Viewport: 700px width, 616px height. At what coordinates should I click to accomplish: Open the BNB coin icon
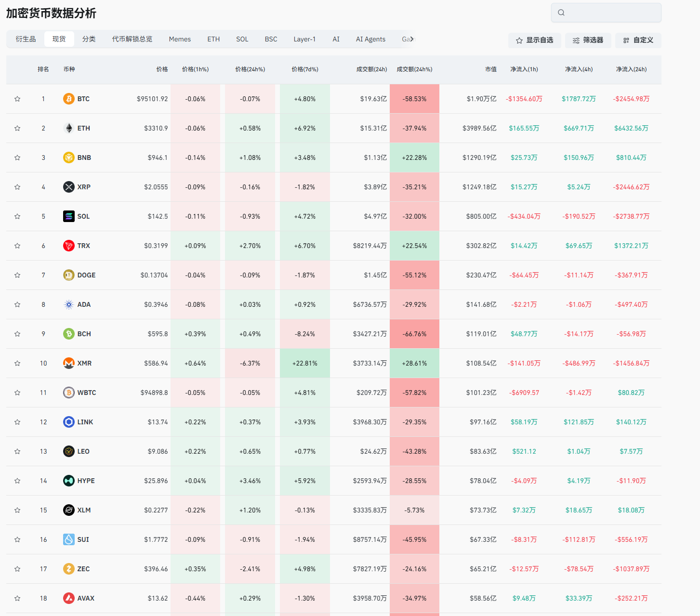69,157
